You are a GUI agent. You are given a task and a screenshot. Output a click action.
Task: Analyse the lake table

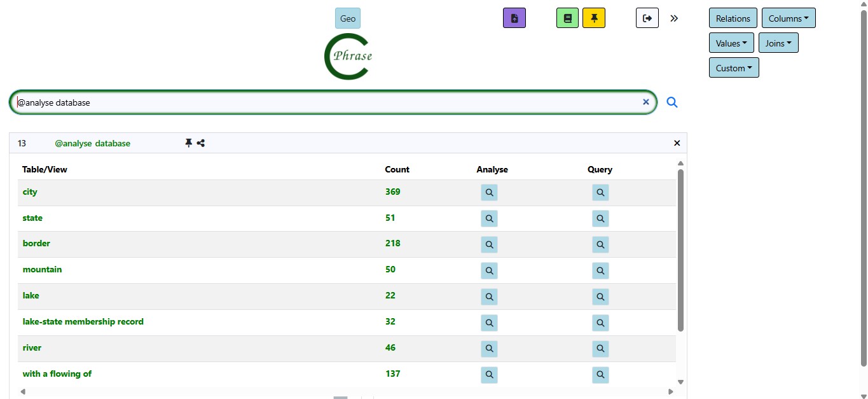pos(489,297)
